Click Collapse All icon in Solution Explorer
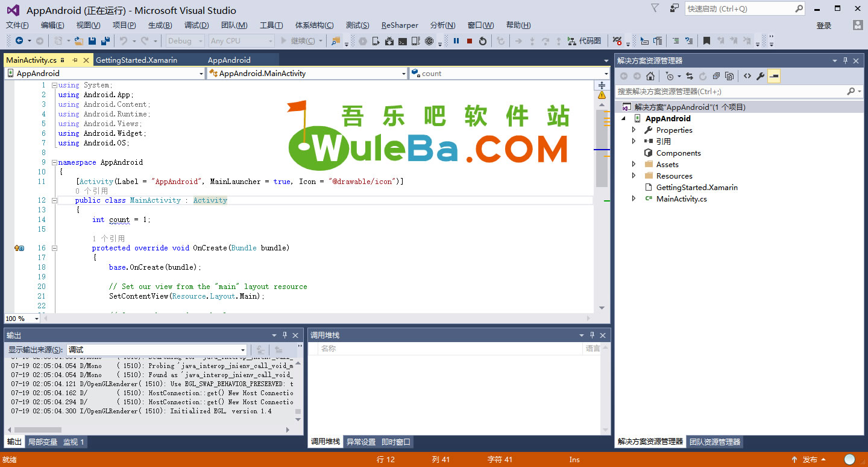The width and height of the screenshot is (868, 467). pos(716,76)
